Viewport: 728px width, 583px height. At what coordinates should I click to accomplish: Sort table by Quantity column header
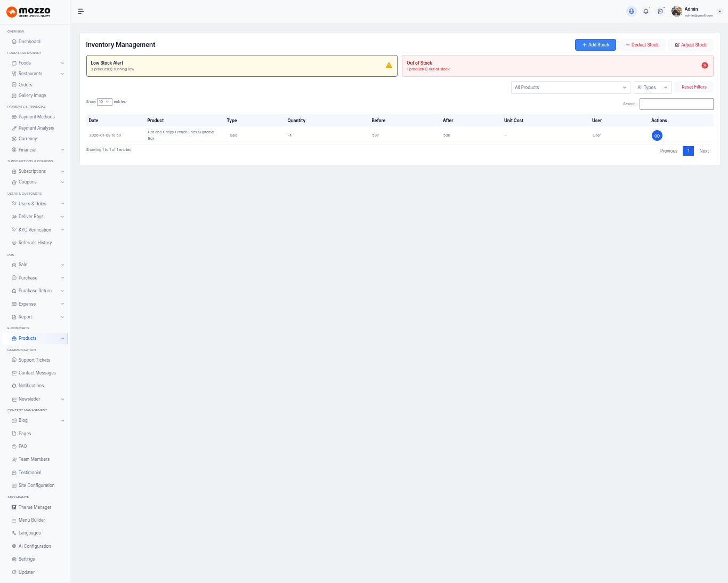coord(296,121)
